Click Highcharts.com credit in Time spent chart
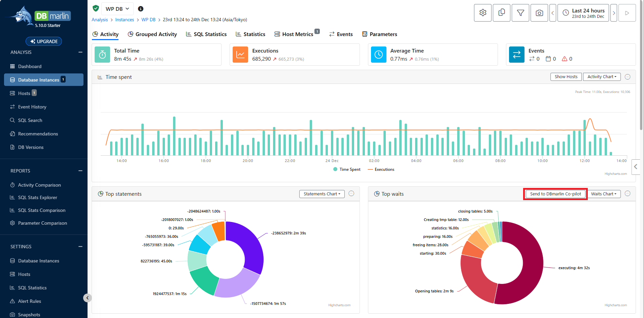Viewport: 644px width, 318px height. pyautogui.click(x=616, y=174)
